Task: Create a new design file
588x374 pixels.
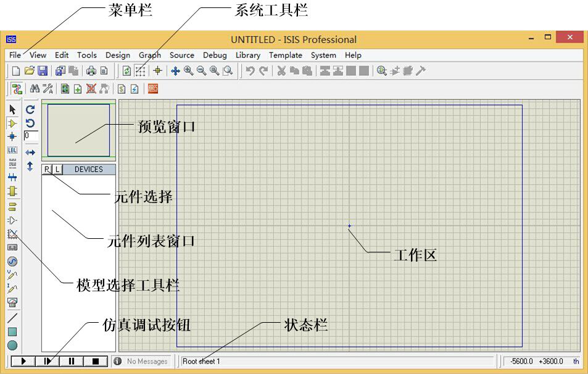Action: (16, 70)
